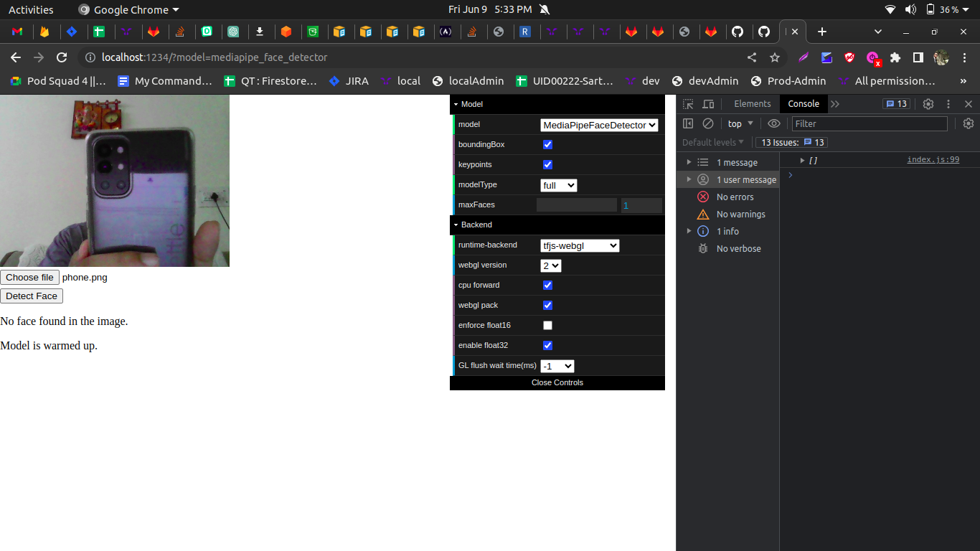
Task: Clear the console with the clear icon
Action: (707, 123)
